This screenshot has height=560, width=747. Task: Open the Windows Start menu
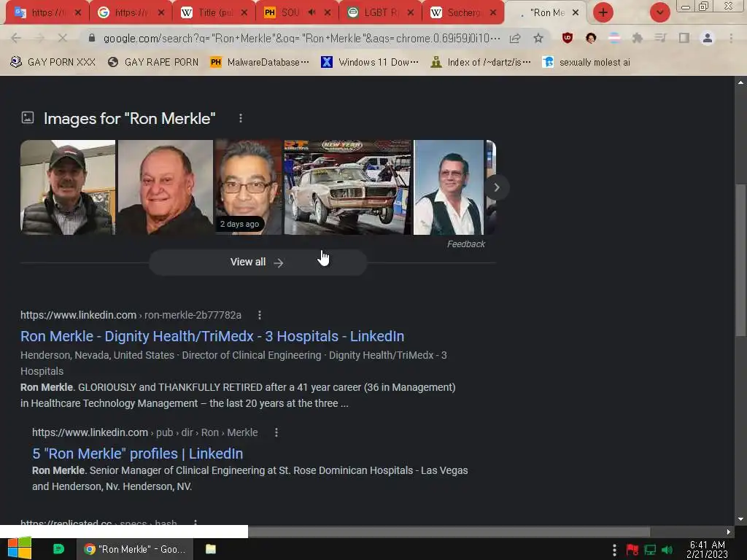[x=20, y=548]
